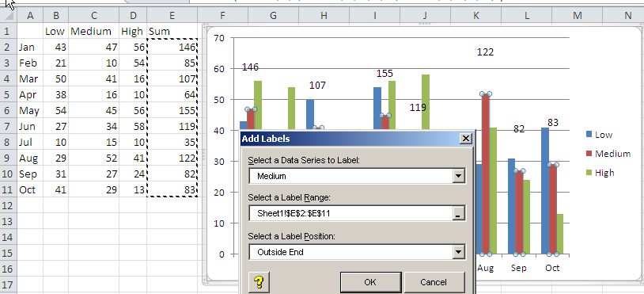The image size is (644, 294).
Task: Click the yellow question mark help icon
Action: pos(259,282)
